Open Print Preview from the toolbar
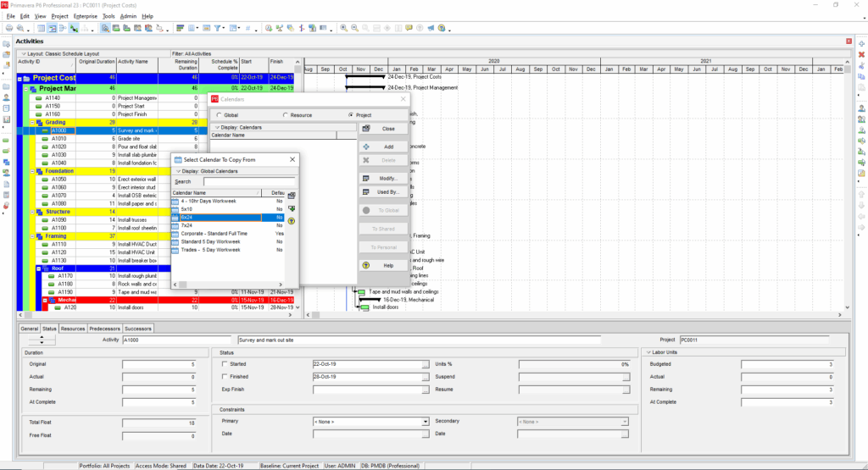 [x=20, y=28]
